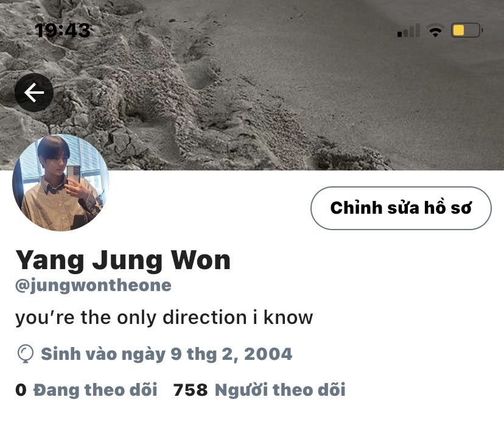The width and height of the screenshot is (504, 425).
Task: Tap the Wi-Fi status icon
Action: coord(435,30)
